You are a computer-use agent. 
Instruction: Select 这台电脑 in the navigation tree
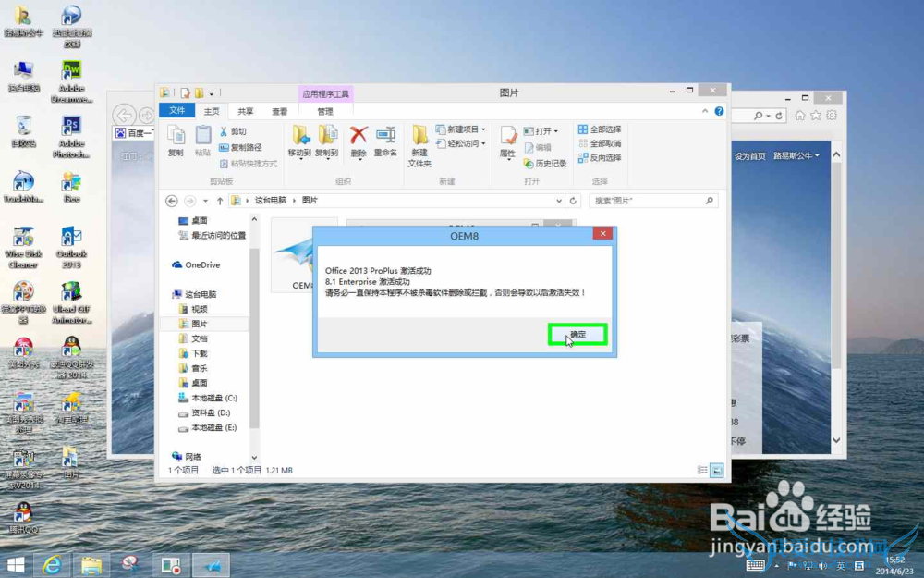[194, 294]
